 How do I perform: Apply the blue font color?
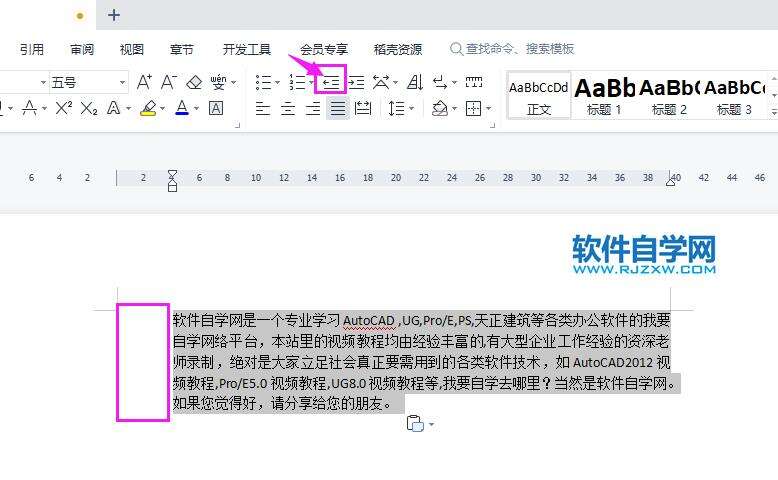click(x=182, y=108)
